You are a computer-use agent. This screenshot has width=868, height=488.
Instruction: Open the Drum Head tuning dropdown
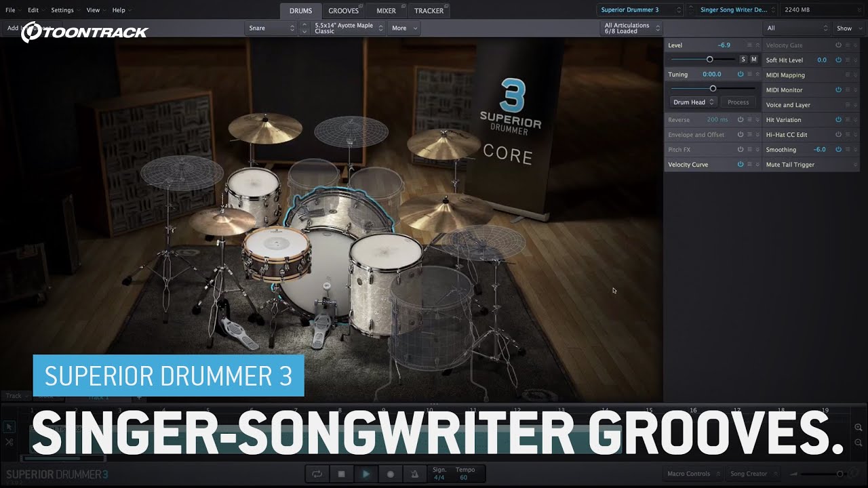693,102
